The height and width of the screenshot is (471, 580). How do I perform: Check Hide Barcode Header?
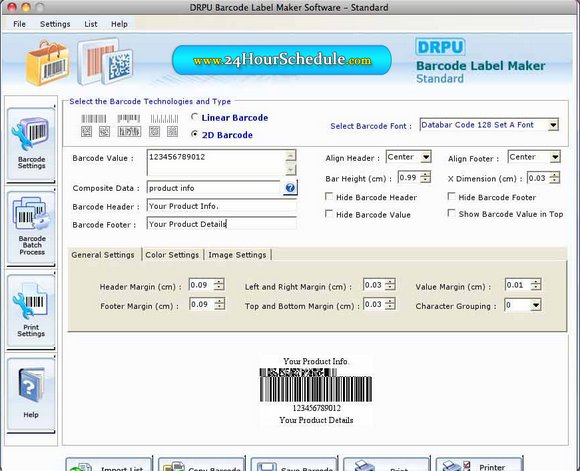(x=329, y=196)
